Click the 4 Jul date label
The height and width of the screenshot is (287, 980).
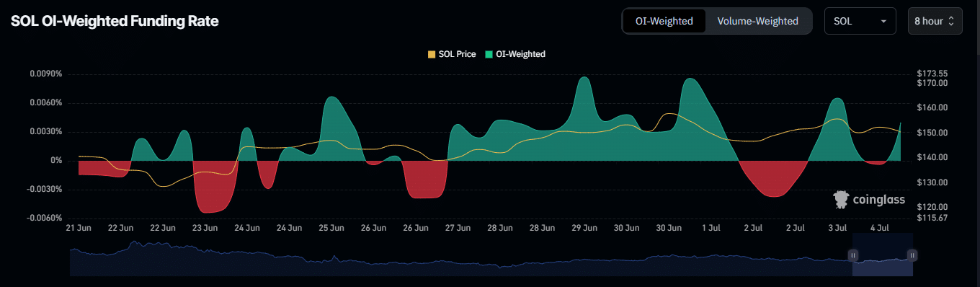879,228
